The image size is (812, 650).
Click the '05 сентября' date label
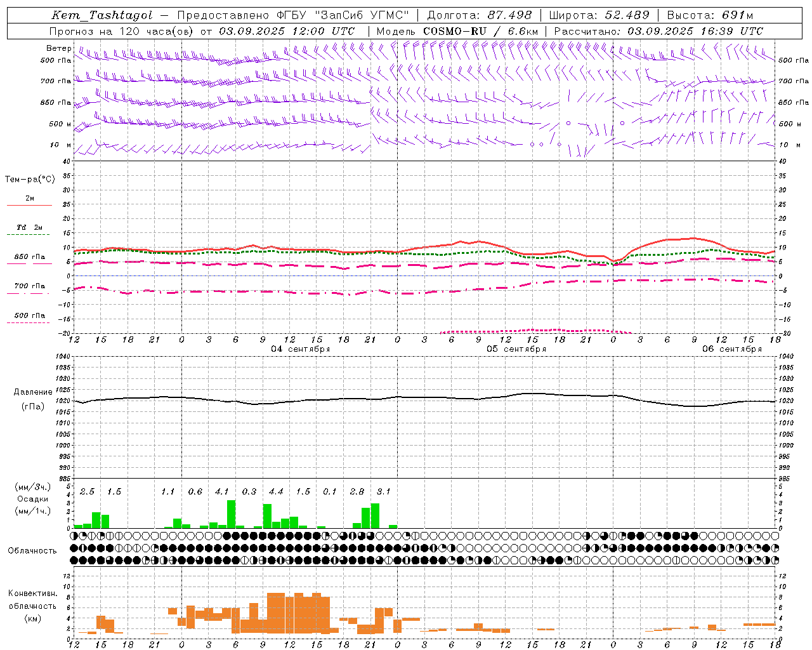click(x=516, y=349)
